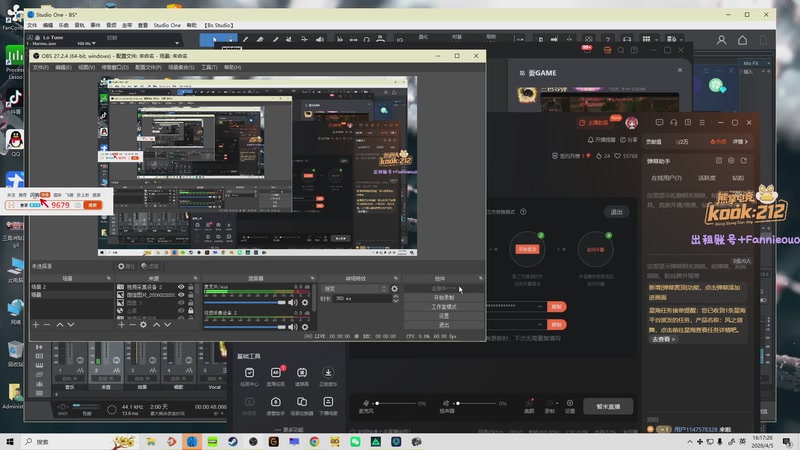Open OBS 工具(T) menu
This screenshot has height=450, width=800.
click(209, 67)
